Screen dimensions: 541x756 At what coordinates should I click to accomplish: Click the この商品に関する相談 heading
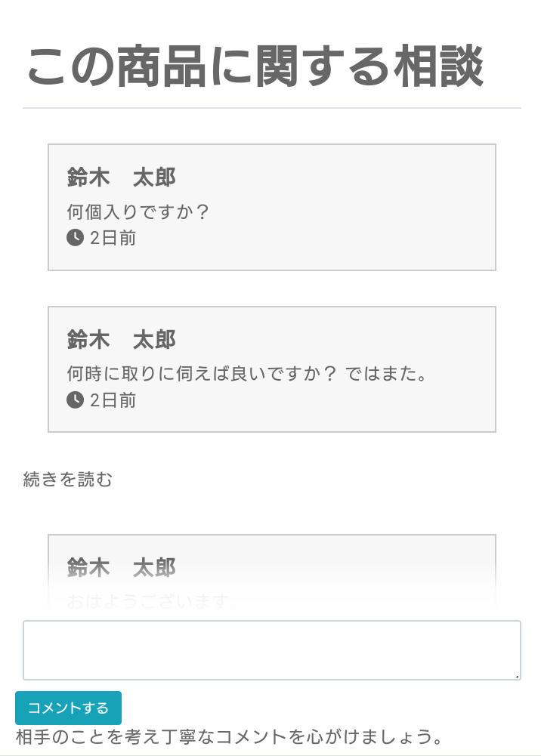click(255, 68)
